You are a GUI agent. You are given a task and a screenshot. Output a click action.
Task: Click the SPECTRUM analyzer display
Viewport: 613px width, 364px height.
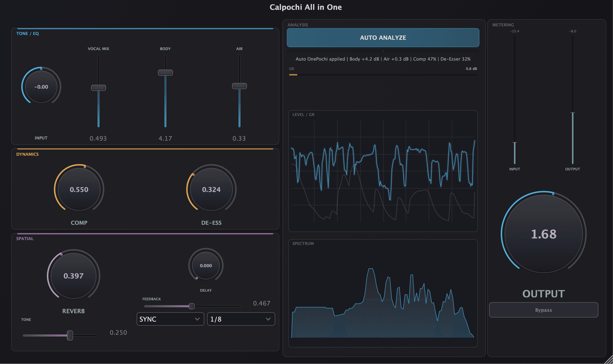tap(383, 294)
